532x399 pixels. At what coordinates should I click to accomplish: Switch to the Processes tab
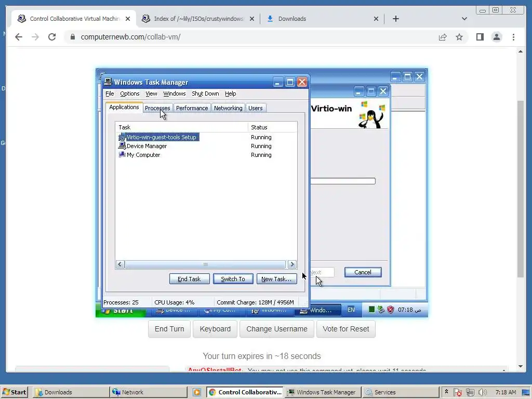[x=157, y=108]
